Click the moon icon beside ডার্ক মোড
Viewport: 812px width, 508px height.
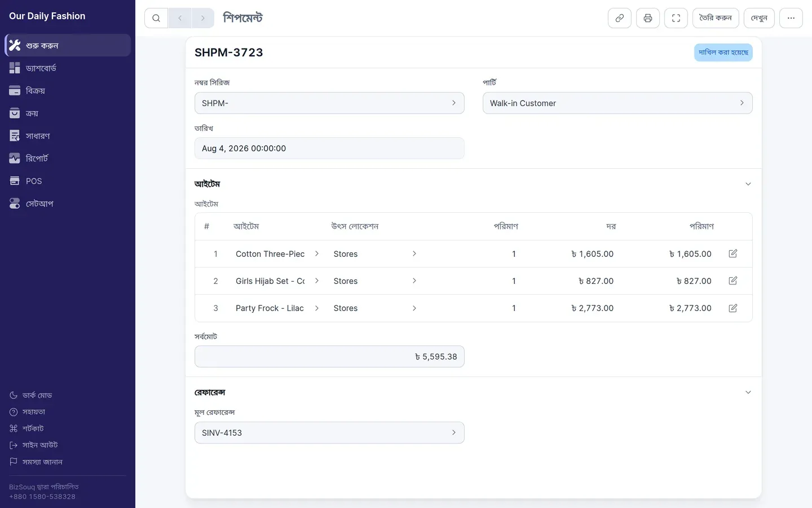[x=14, y=395]
